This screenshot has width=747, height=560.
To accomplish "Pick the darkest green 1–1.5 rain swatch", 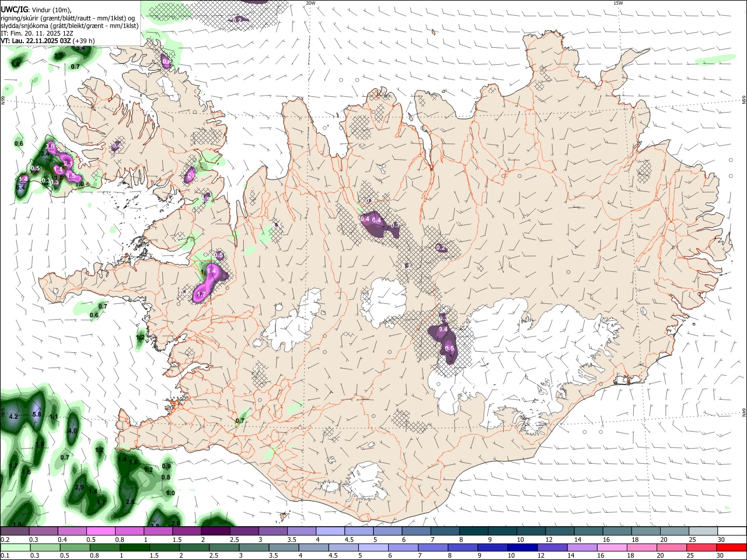I will point(134,548).
